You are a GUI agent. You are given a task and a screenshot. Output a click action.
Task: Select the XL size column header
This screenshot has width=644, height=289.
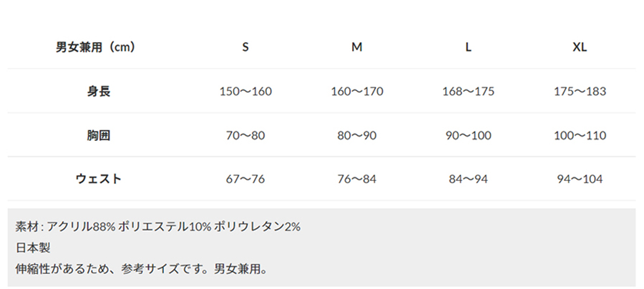coord(580,47)
